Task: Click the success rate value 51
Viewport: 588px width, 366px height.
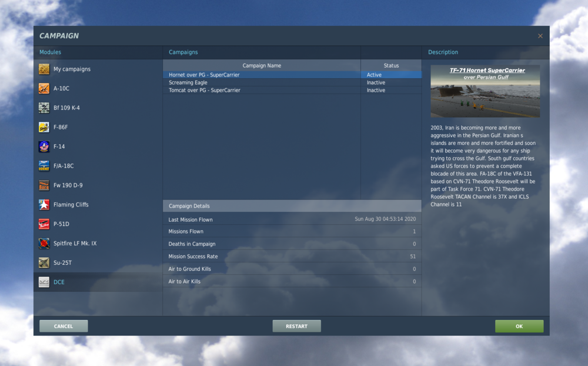Action: tap(413, 257)
